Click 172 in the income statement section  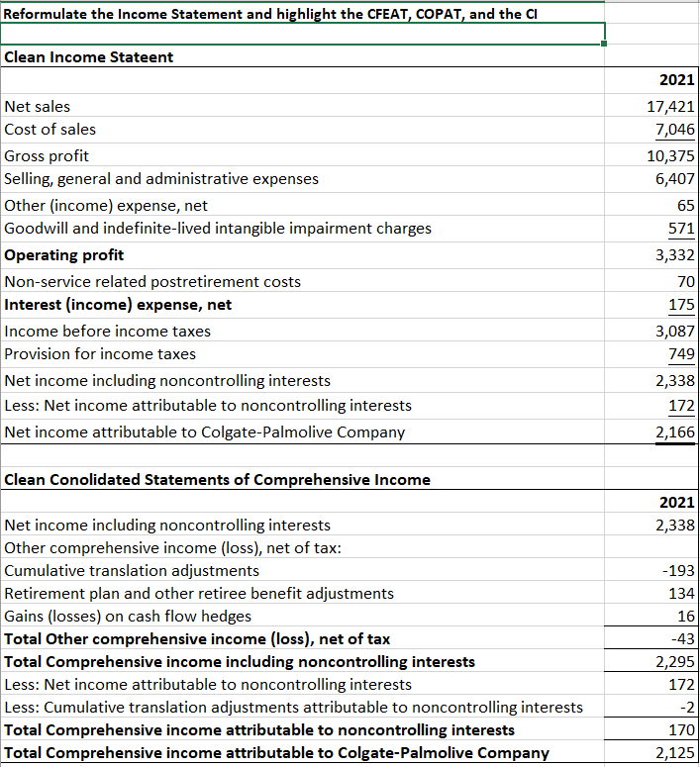pos(651,406)
